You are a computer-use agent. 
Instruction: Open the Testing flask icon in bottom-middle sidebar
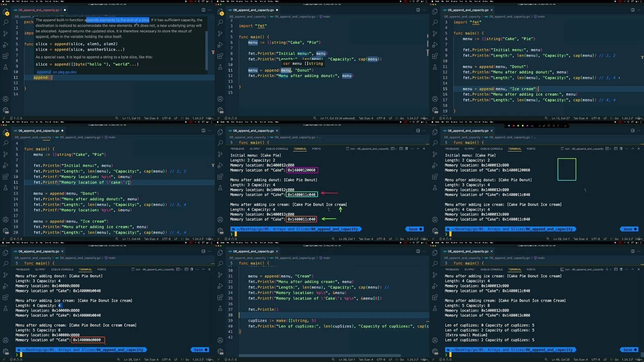(220, 309)
